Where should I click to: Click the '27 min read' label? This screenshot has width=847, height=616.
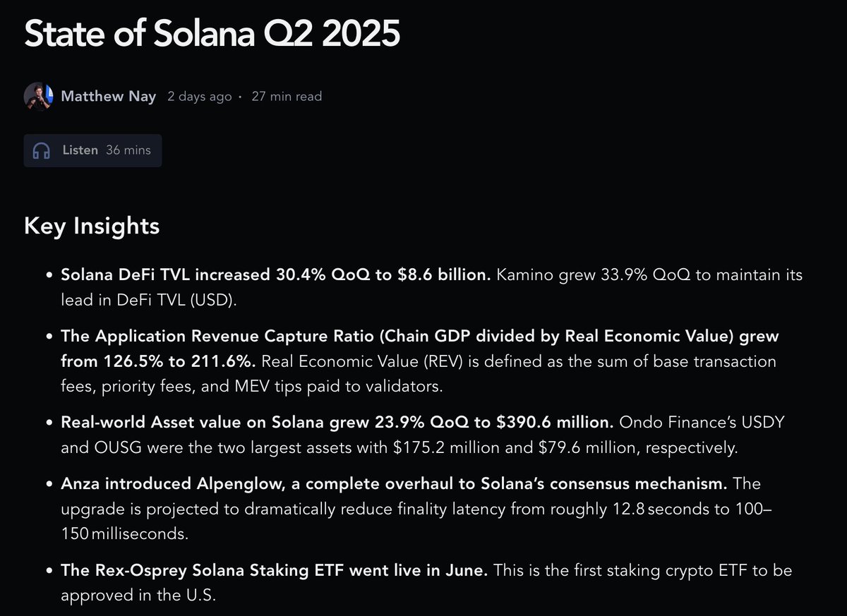[287, 97]
